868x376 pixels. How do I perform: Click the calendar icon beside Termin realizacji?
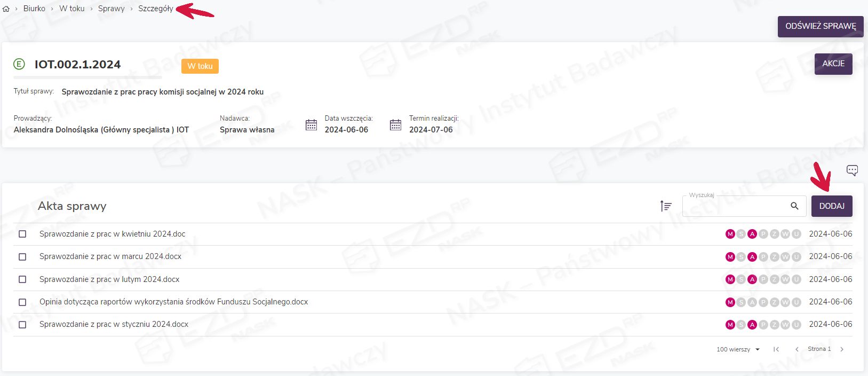pyautogui.click(x=395, y=125)
